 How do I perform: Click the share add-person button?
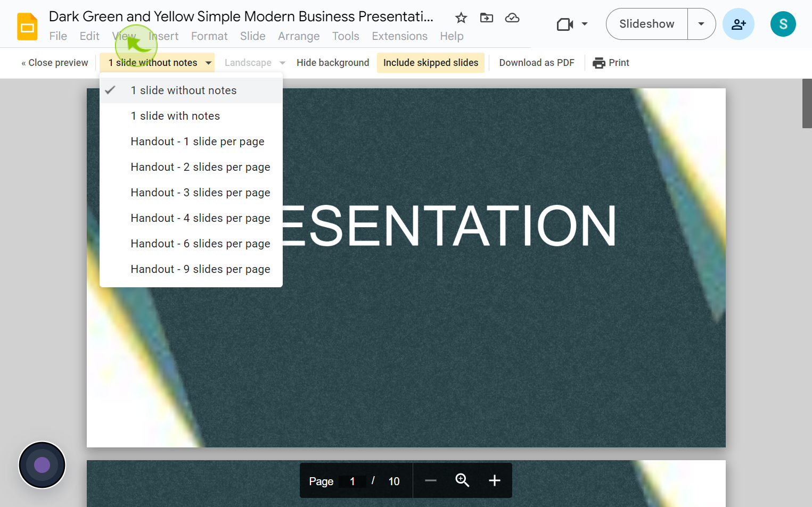[x=739, y=24]
